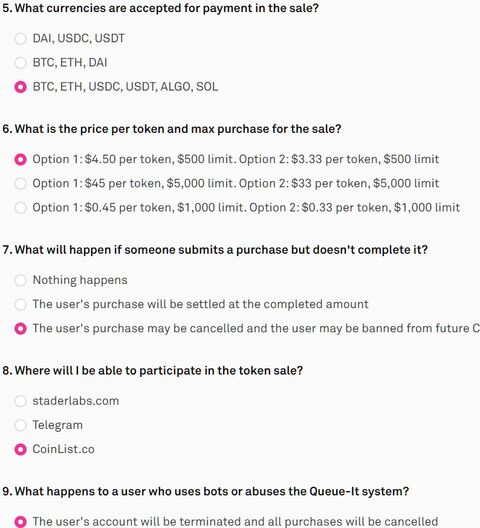Click the Nothing happens label text

tap(80, 280)
